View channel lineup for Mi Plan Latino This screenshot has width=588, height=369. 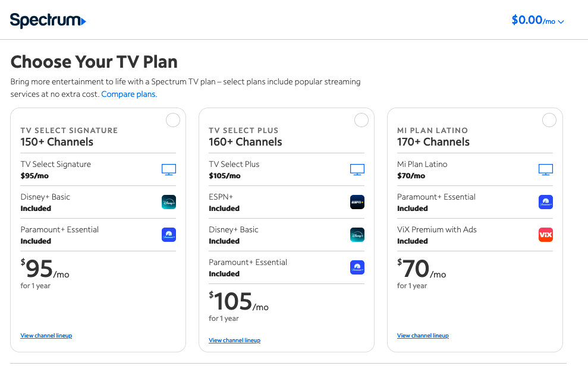pos(423,336)
